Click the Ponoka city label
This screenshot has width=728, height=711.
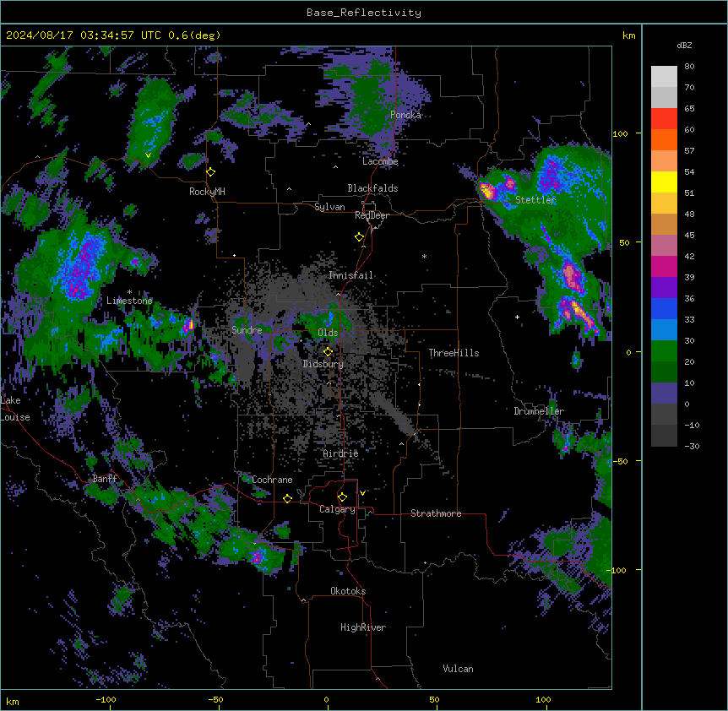[405, 115]
